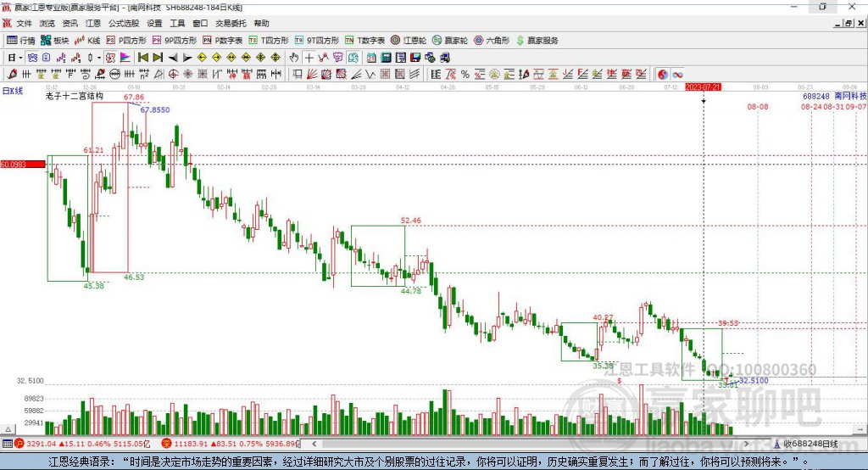Image resolution: width=868 pixels, height=470 pixels.
Task: Select the Gann fan lines tool
Action: point(313,75)
